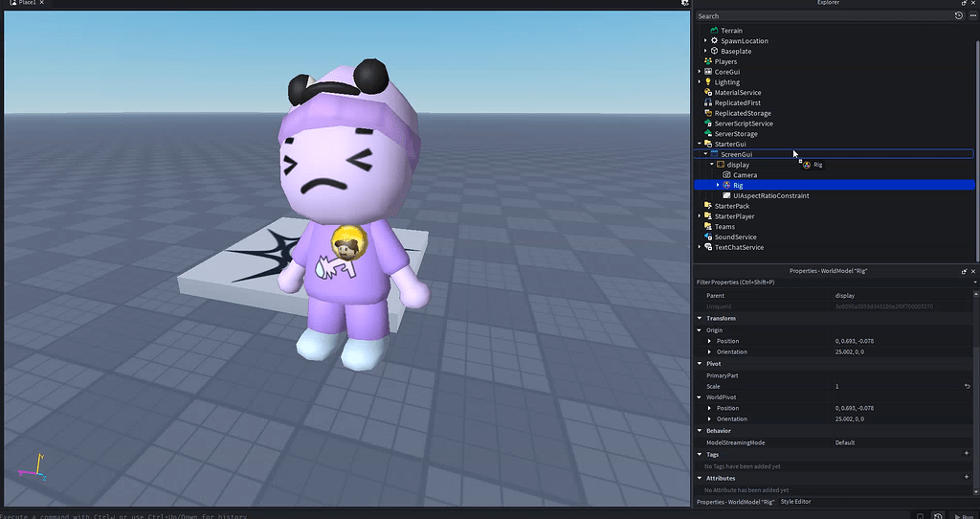Click the StarterGui folder icon
Screen dimensions: 980x519
(x=708, y=144)
